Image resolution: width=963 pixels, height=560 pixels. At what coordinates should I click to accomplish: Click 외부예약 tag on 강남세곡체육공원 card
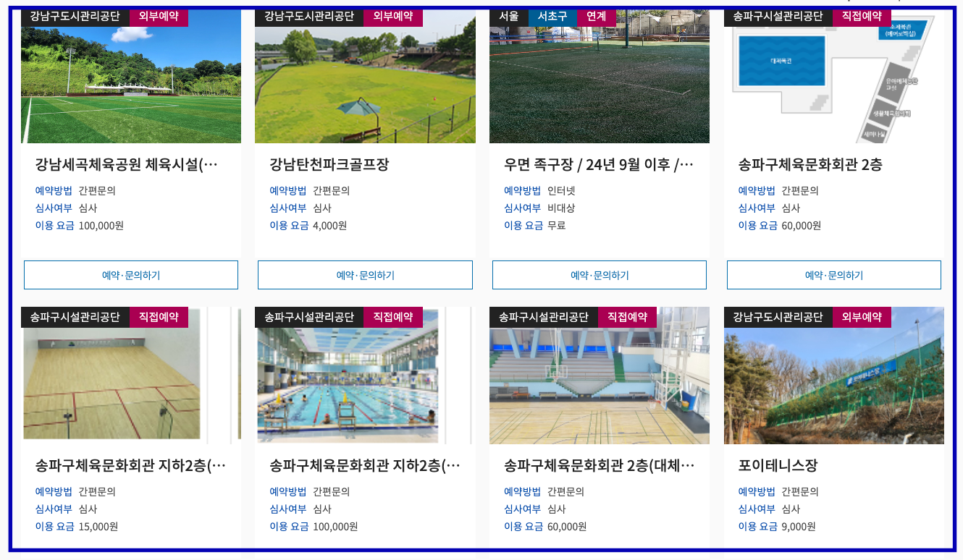159,16
